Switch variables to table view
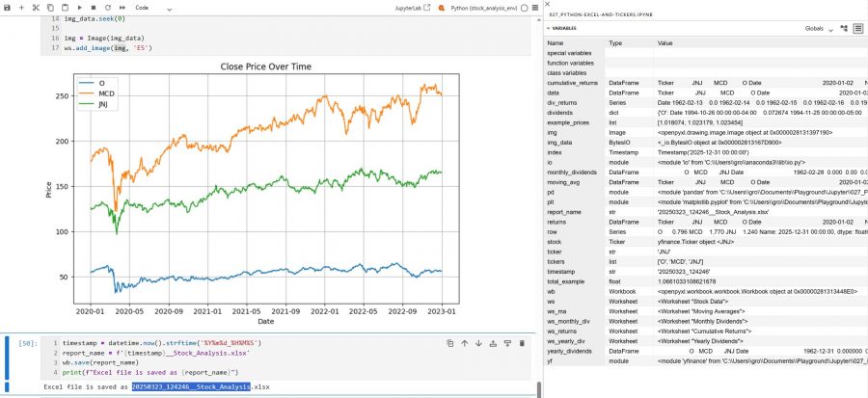Image resolution: width=868 pixels, height=398 pixels. pos(858,28)
